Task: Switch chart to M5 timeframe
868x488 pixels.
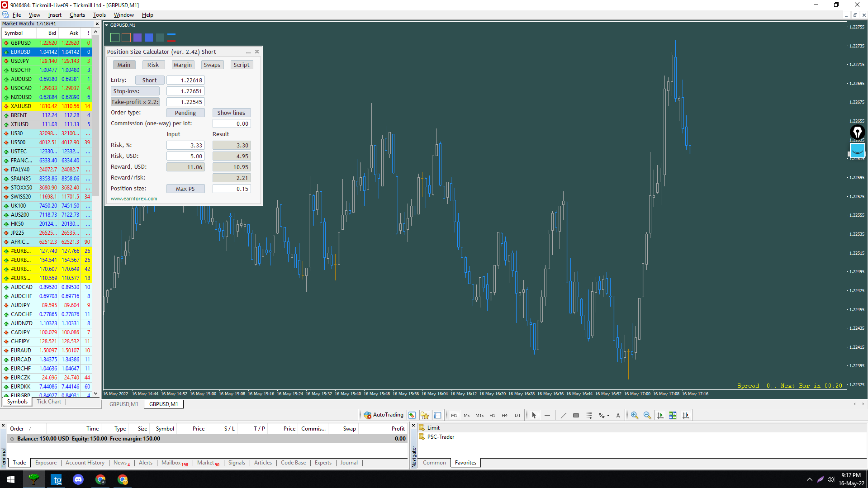Action: pyautogui.click(x=466, y=415)
